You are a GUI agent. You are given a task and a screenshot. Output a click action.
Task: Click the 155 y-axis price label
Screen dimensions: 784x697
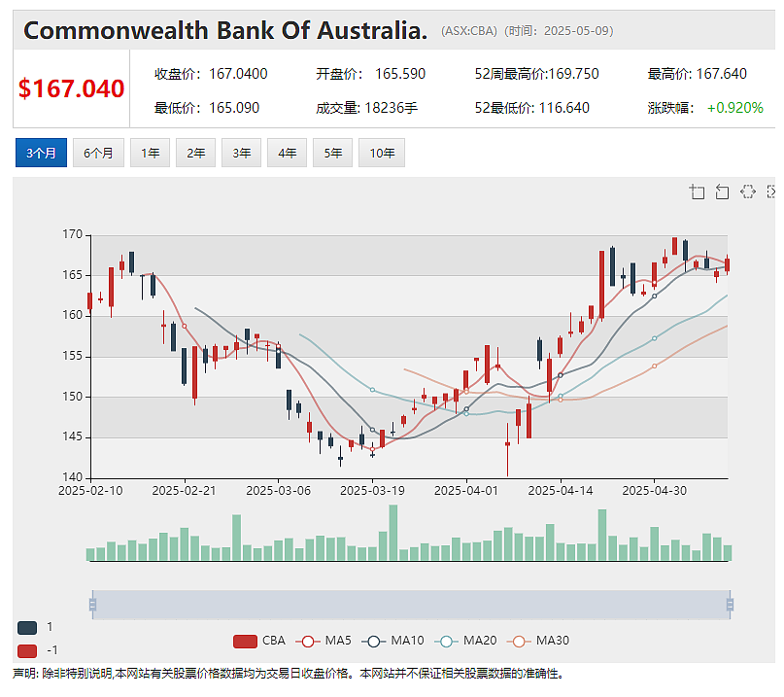73,356
